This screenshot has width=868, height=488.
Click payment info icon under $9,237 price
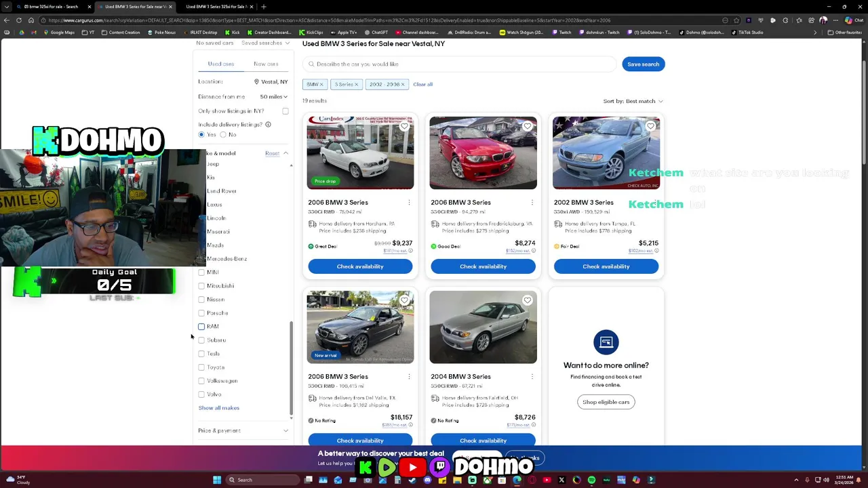point(410,251)
